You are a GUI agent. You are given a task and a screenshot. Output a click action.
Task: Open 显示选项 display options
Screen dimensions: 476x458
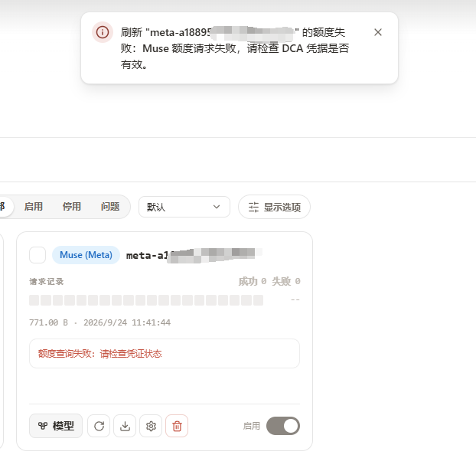[274, 207]
